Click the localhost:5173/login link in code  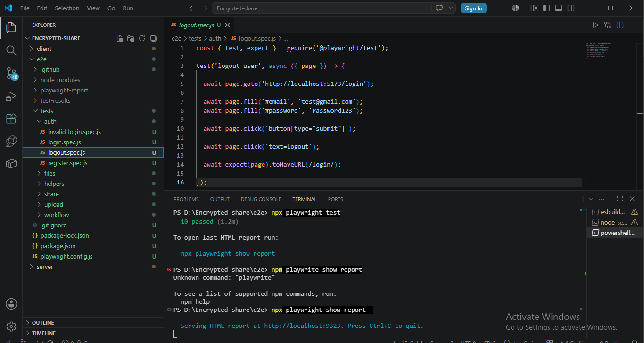[314, 84]
